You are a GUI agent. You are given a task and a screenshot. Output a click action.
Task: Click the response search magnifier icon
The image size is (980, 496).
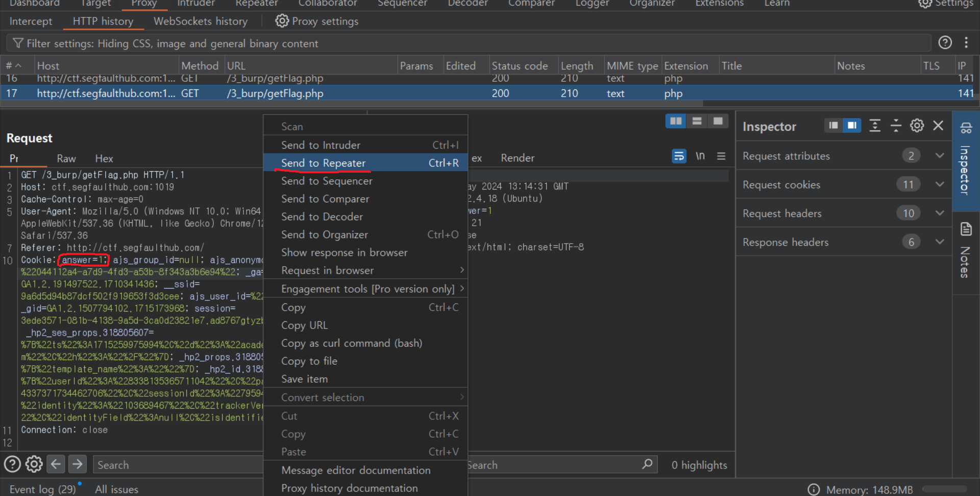647,464
